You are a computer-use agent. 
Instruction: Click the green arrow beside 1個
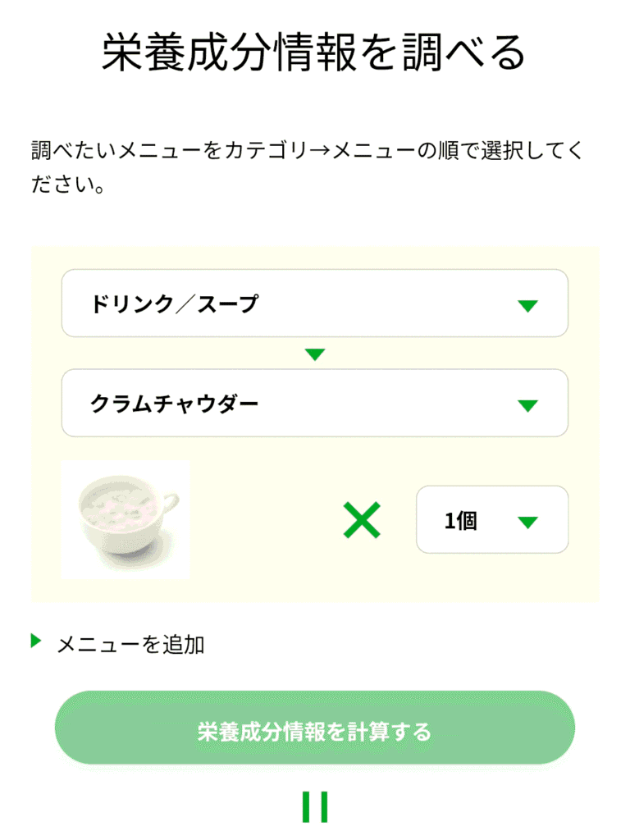(527, 522)
